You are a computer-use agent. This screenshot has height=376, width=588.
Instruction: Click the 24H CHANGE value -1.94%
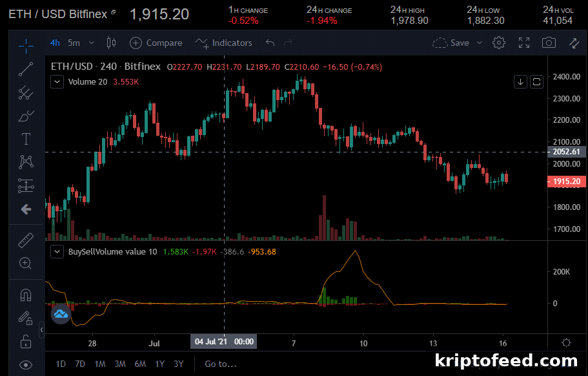pos(321,21)
